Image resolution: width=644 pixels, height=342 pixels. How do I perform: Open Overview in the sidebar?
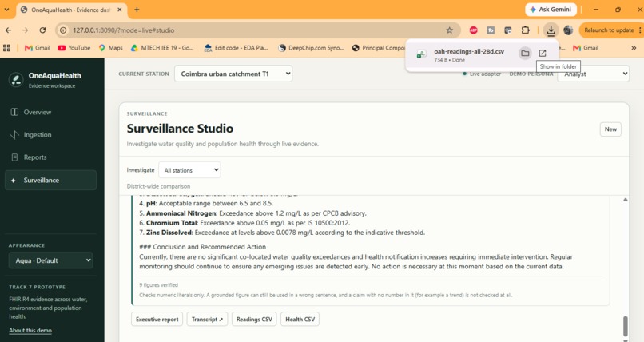[x=37, y=112]
